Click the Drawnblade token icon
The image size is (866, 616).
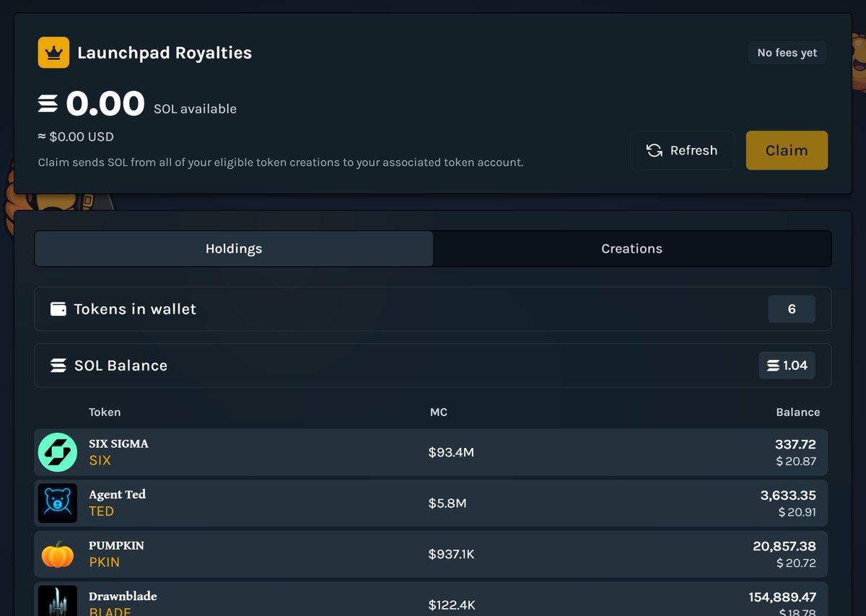pyautogui.click(x=57, y=602)
